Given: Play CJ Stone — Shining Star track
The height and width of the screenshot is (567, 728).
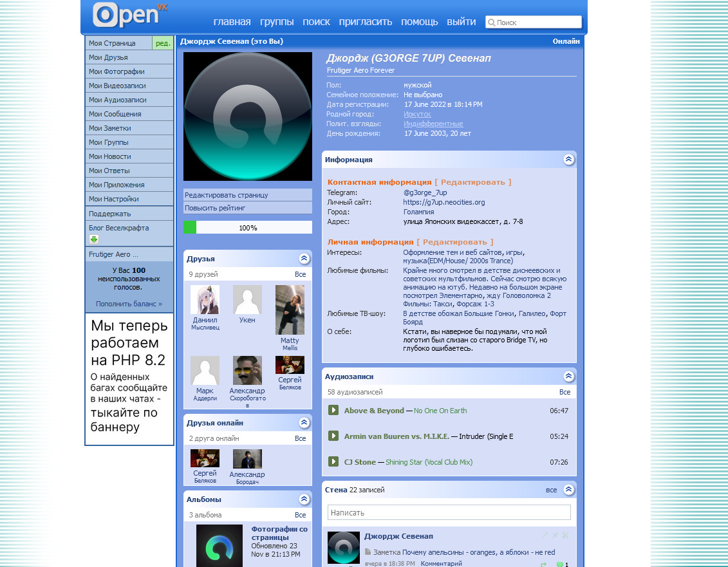Looking at the screenshot, I should point(333,461).
